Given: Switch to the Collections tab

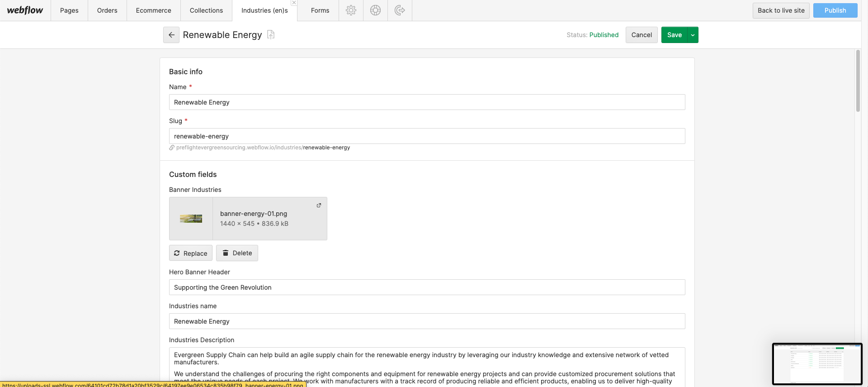Looking at the screenshot, I should tap(206, 10).
